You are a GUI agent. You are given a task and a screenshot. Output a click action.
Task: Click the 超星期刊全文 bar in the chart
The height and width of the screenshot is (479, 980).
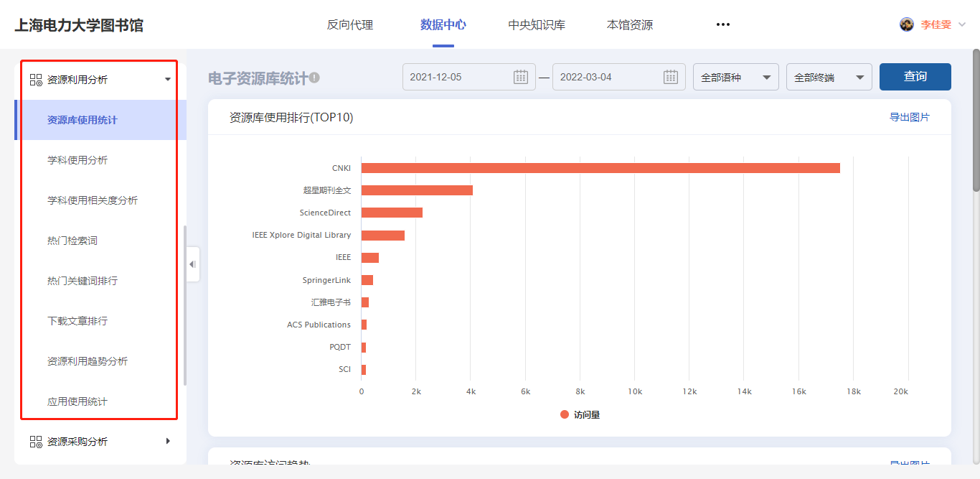417,190
